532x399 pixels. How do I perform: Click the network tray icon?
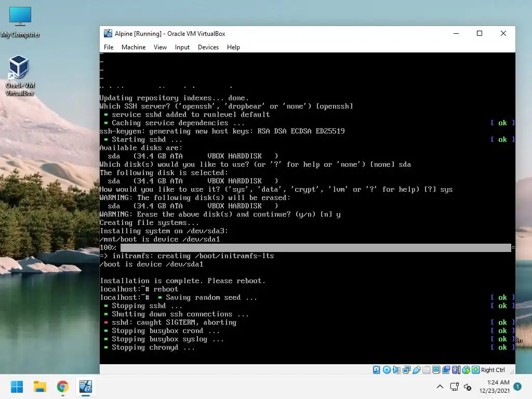click(454, 387)
